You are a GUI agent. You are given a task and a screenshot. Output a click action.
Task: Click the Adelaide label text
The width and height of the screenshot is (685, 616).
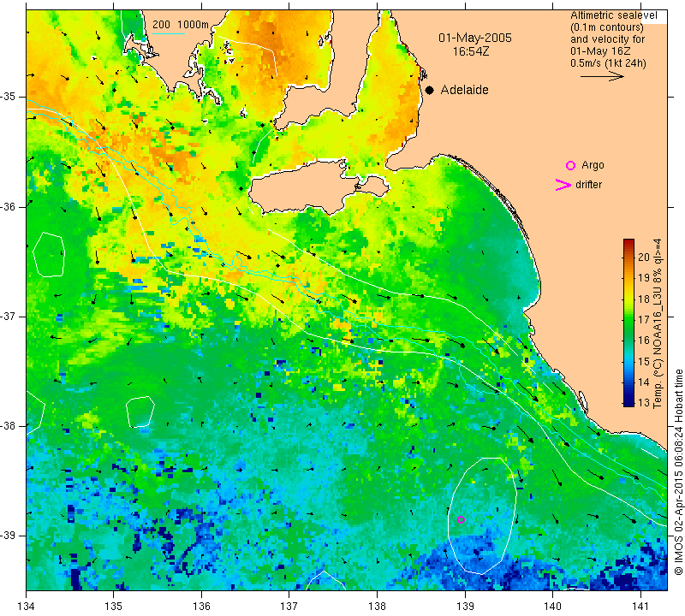pyautogui.click(x=464, y=90)
